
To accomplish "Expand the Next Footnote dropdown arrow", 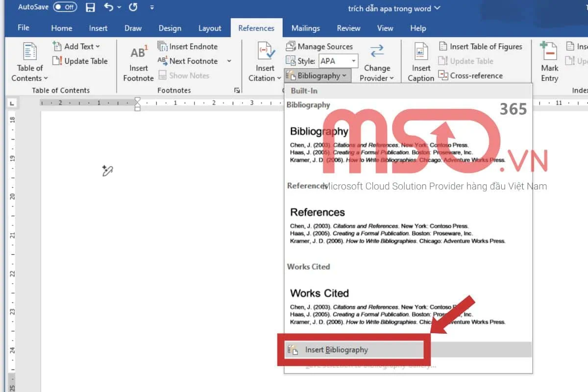I will (x=229, y=61).
